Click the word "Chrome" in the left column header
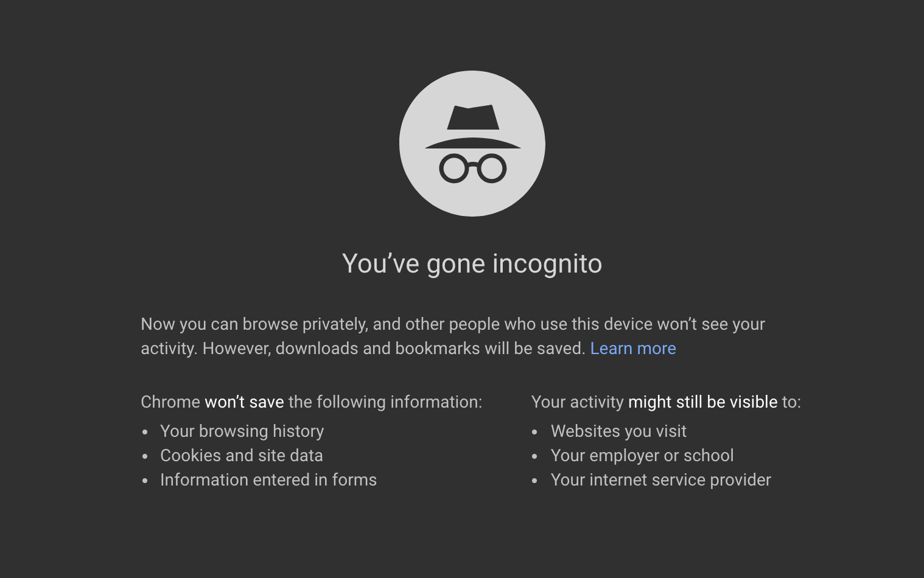924x578 pixels. click(x=170, y=402)
